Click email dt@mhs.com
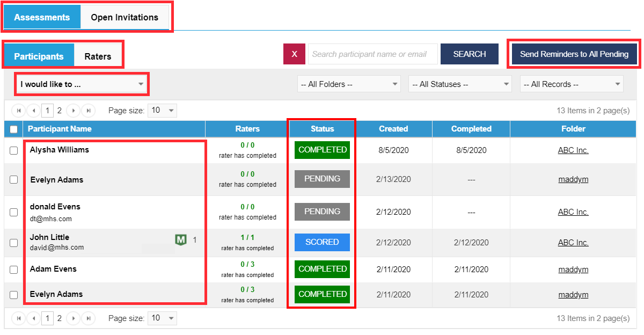Viewport: 644px width, 335px height. click(x=51, y=219)
